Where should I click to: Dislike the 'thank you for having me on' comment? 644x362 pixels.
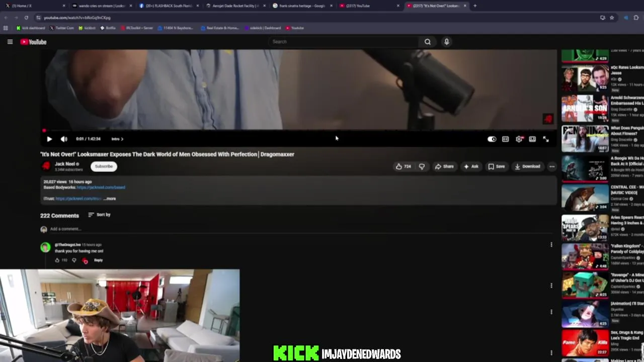(74, 260)
